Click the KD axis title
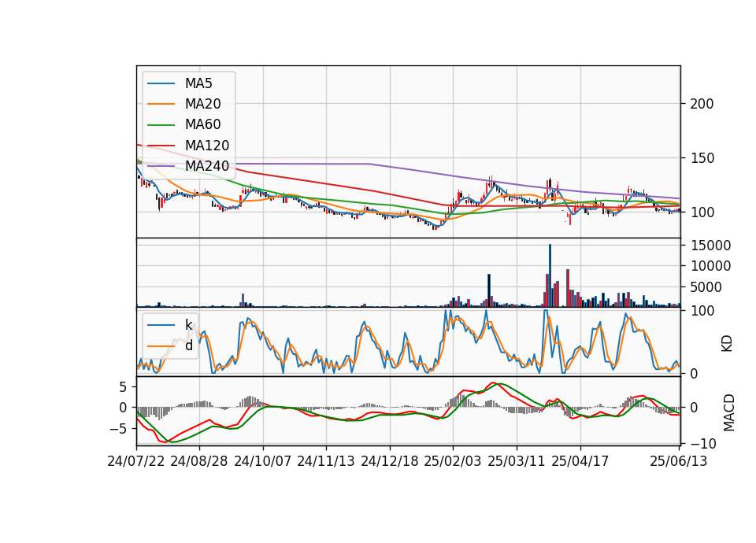 pyautogui.click(x=727, y=344)
